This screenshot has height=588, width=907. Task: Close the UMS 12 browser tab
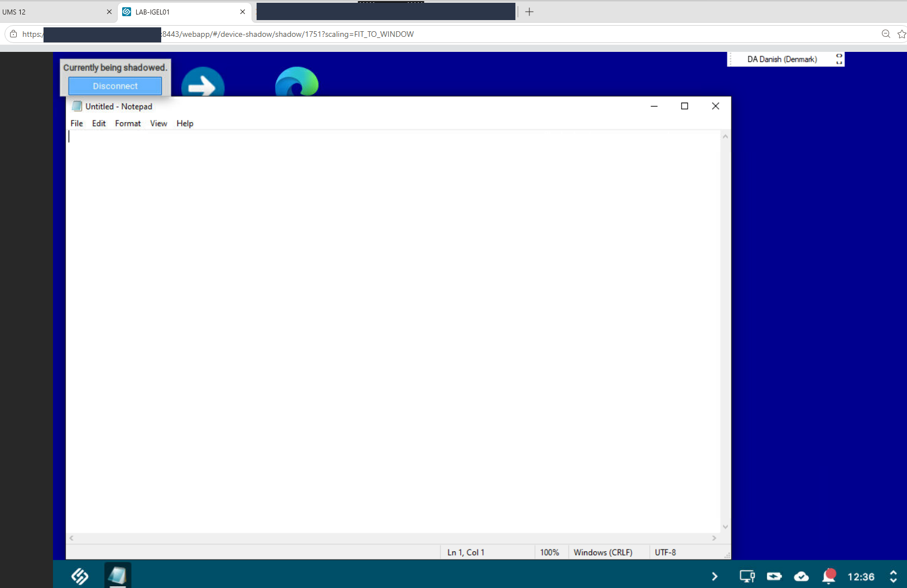point(109,12)
